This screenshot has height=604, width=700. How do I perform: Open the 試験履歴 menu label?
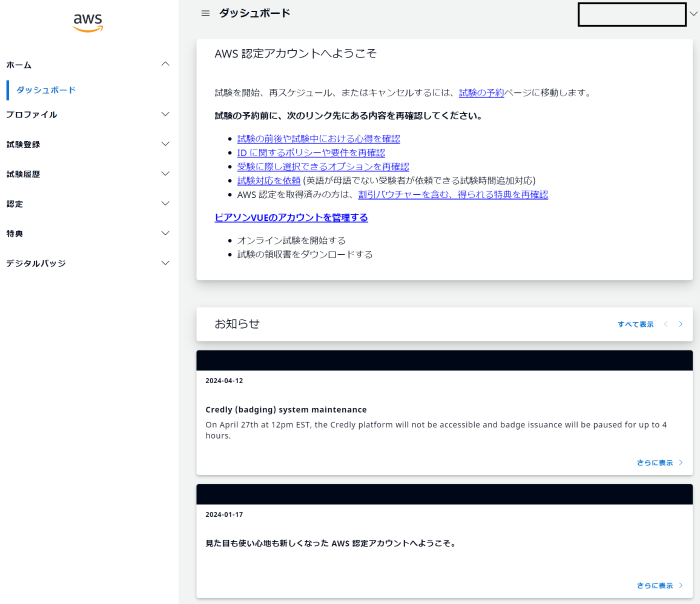(23, 174)
